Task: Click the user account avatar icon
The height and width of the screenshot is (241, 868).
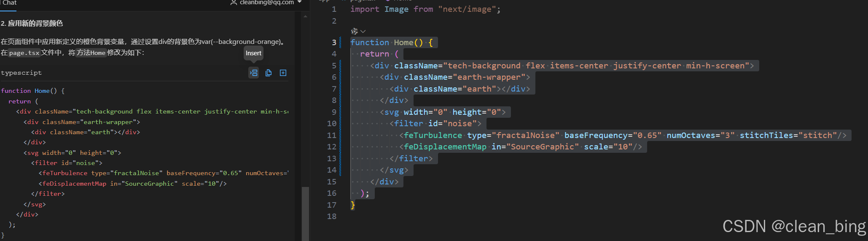Action: (234, 3)
